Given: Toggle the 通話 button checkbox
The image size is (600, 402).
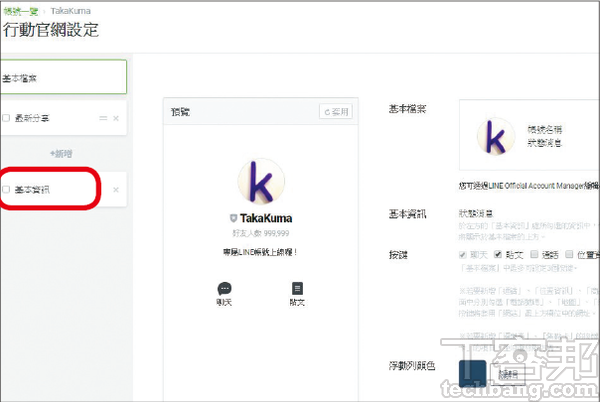Looking at the screenshot, I should [534, 254].
